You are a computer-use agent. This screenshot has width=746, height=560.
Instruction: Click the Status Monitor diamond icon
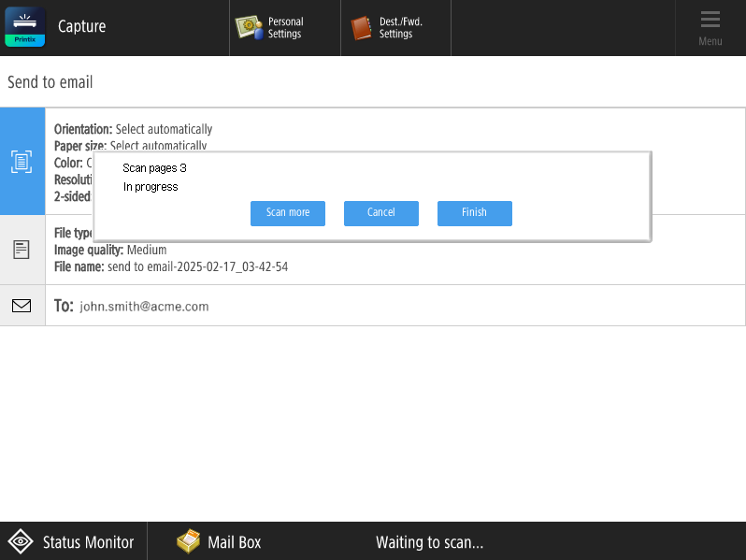[21, 542]
